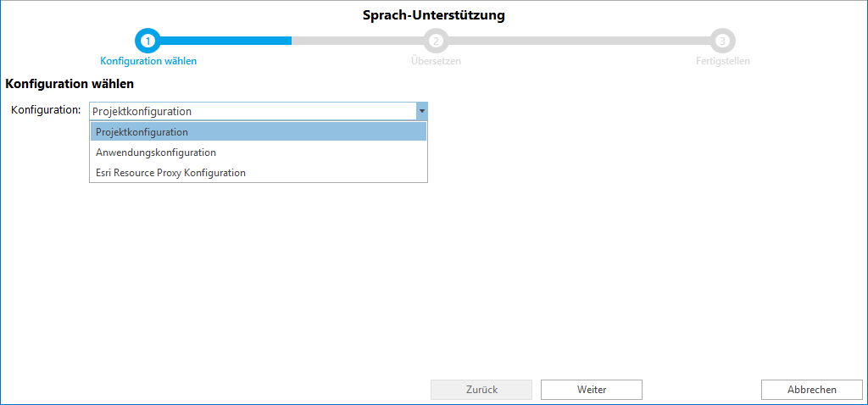Click the disabled Zurück button
This screenshot has height=405, width=868.
click(x=481, y=390)
